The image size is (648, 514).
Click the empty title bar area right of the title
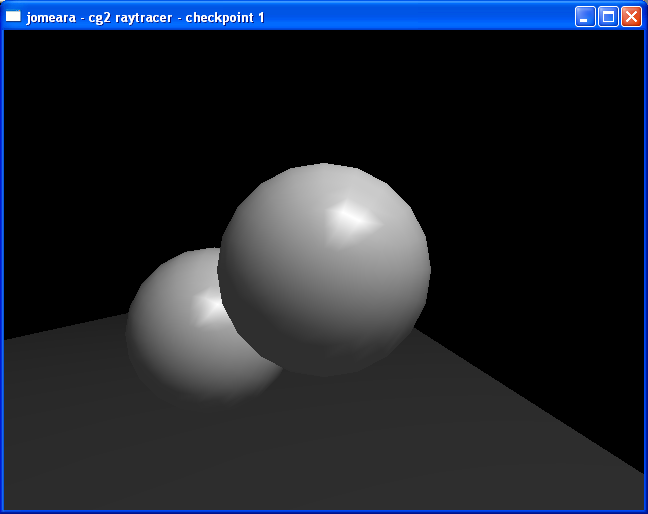tap(420, 17)
